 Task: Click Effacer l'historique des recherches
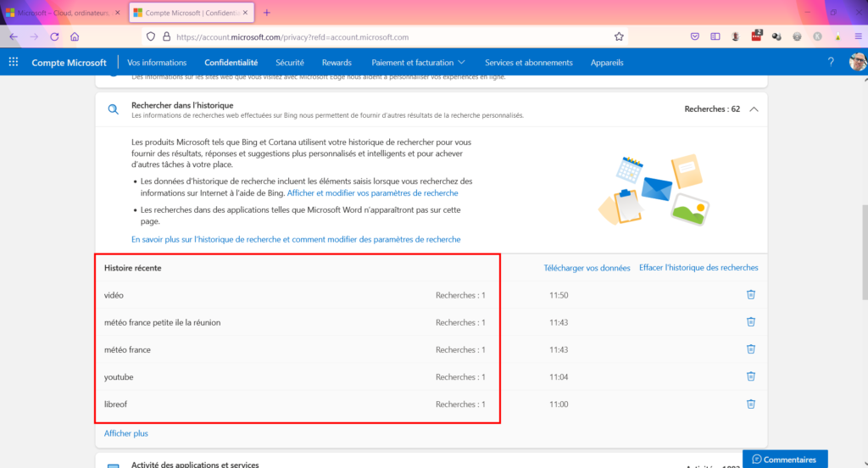point(698,268)
